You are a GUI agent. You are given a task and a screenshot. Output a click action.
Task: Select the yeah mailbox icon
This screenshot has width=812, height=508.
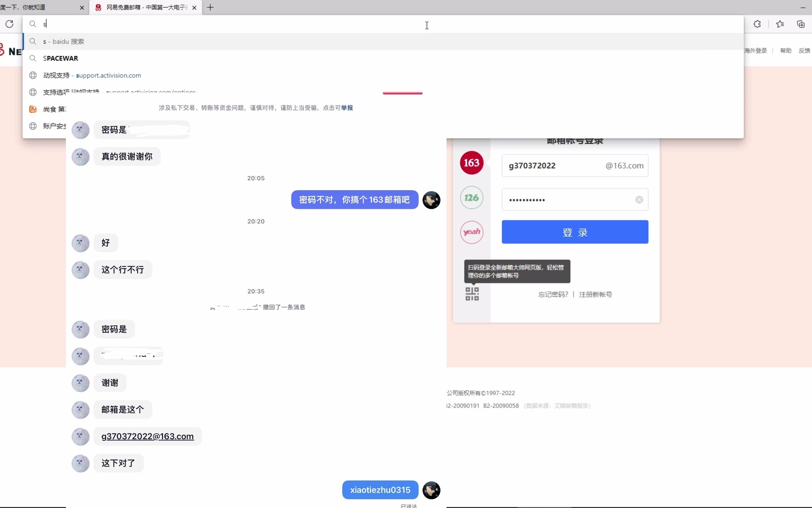[x=472, y=232]
